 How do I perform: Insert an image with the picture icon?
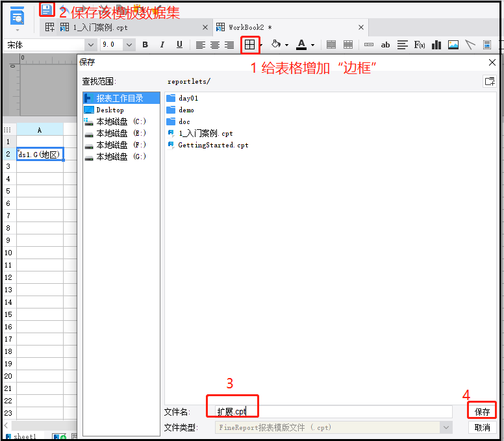click(453, 45)
